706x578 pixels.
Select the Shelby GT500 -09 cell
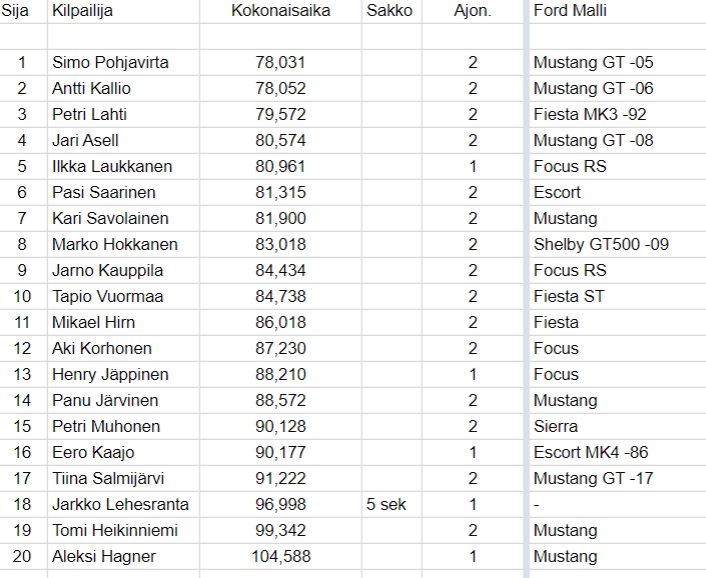click(x=601, y=244)
